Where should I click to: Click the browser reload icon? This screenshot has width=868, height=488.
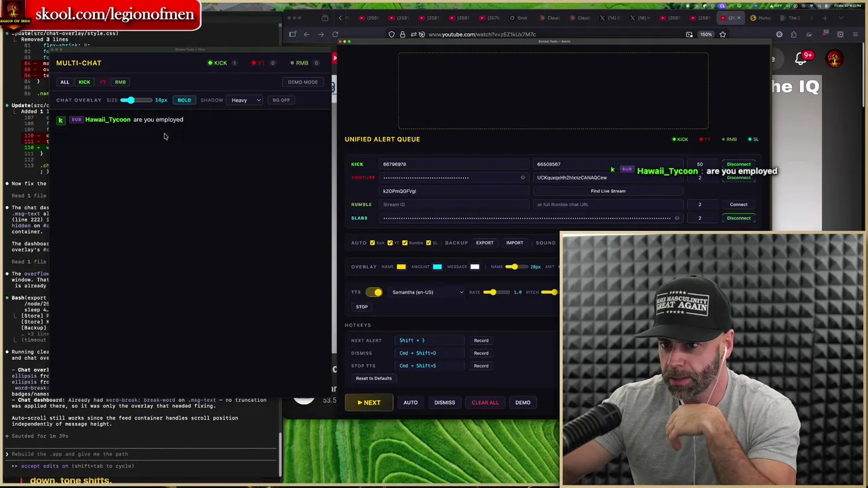click(x=335, y=35)
